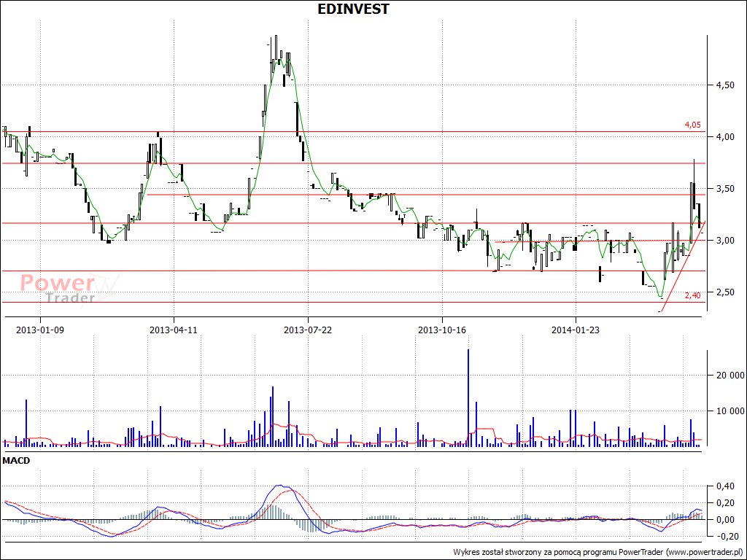Select the 2013-01-09 date label
This screenshot has width=747, height=560.
39,330
